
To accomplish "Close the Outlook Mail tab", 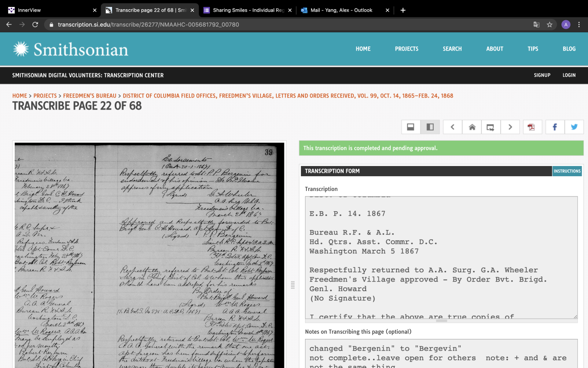I will point(387,10).
